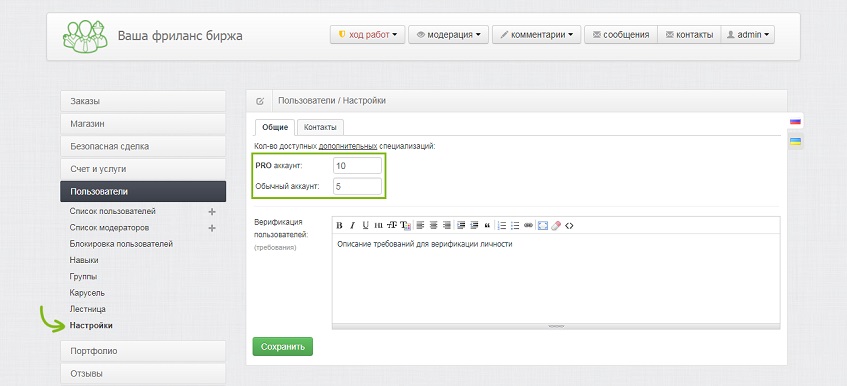Save settings with Сохранить button
This screenshot has width=847, height=386.
coord(283,347)
